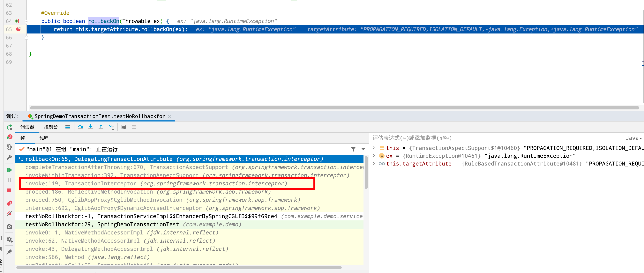Image resolution: width=644 pixels, height=273 pixels.
Task: Open View Breakpoints double red circle icon
Action: 9,203
